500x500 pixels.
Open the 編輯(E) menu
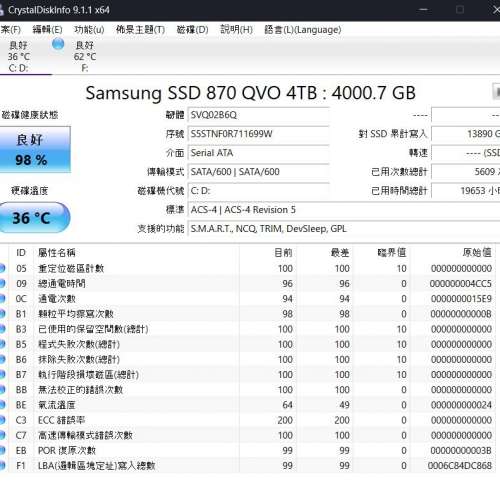(47, 30)
